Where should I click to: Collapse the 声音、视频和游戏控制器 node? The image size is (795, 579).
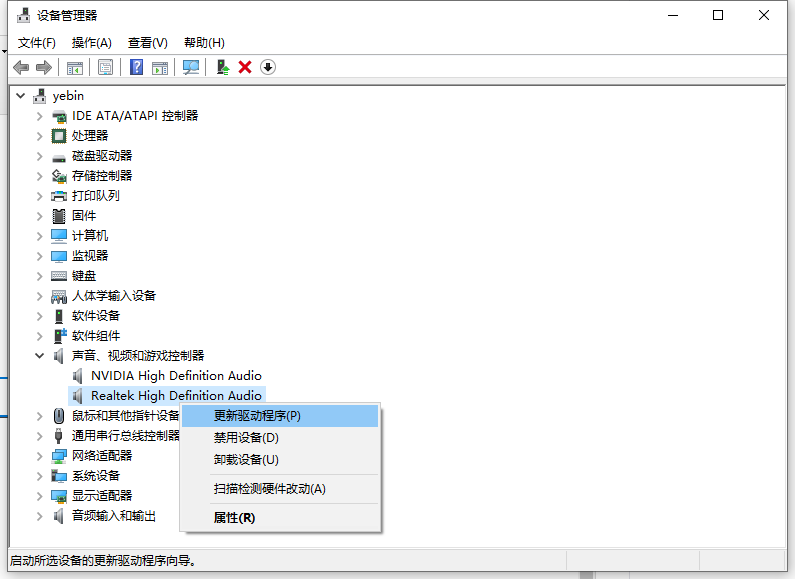pos(40,356)
